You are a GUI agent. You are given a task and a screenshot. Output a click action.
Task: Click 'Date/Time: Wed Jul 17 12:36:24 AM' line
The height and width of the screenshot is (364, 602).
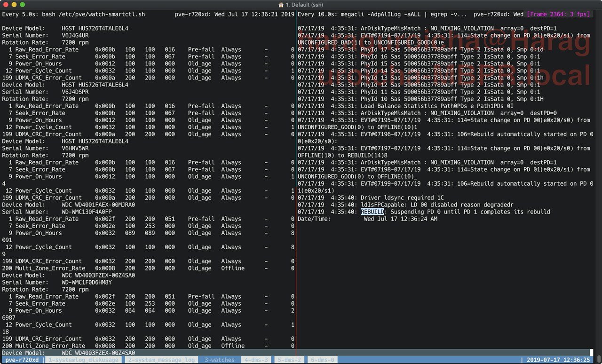367,219
